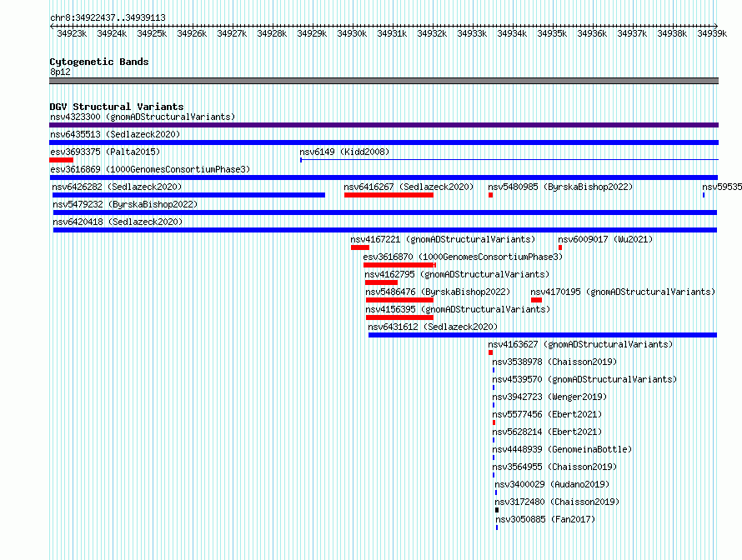Click the nsv5577456 (Ebert2021) label
742x560 pixels.
[547, 414]
